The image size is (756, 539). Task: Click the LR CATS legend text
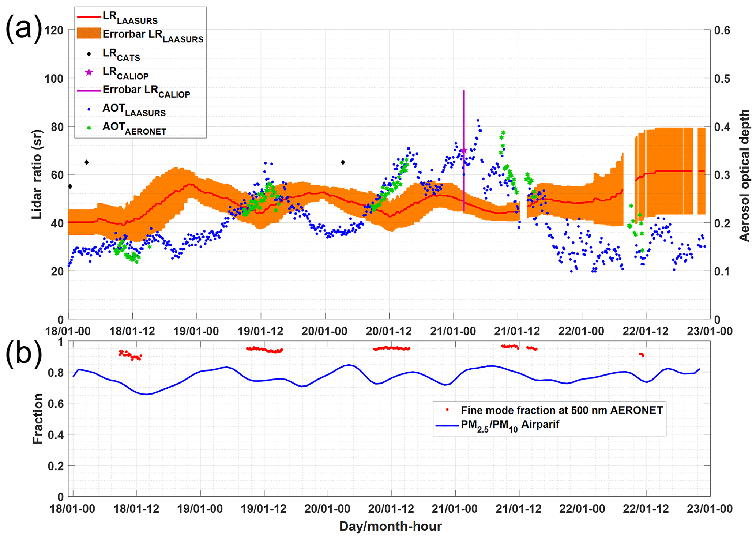121,54
